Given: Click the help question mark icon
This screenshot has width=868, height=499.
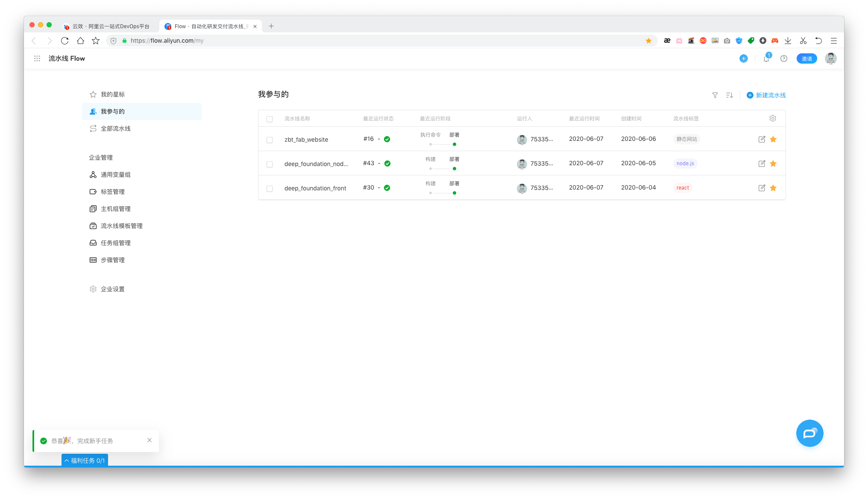Looking at the screenshot, I should [x=783, y=58].
